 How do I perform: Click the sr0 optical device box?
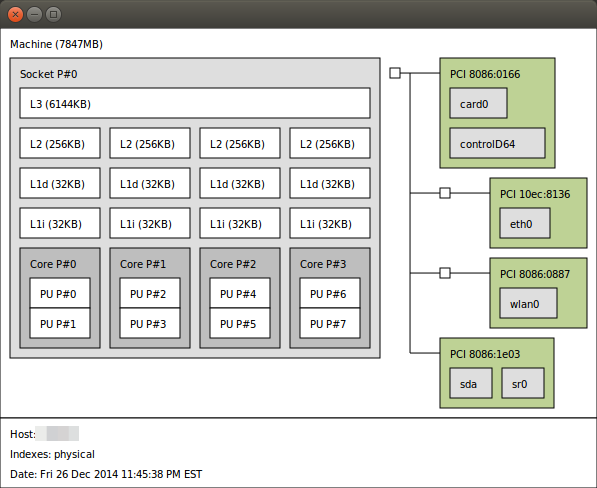click(x=523, y=383)
